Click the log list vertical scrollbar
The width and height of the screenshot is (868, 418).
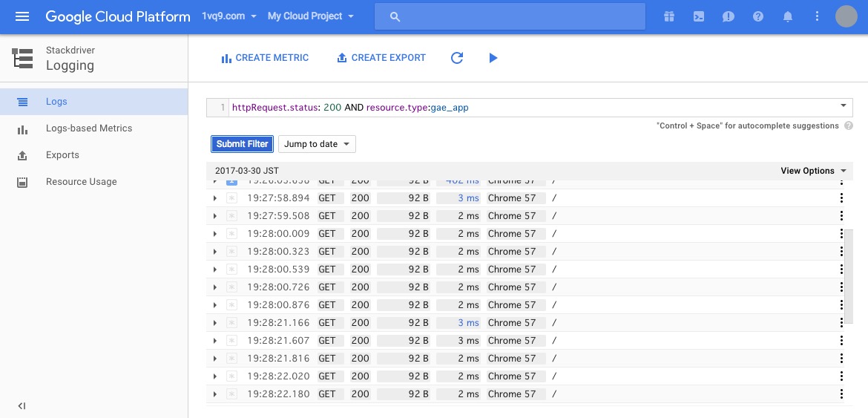click(849, 277)
